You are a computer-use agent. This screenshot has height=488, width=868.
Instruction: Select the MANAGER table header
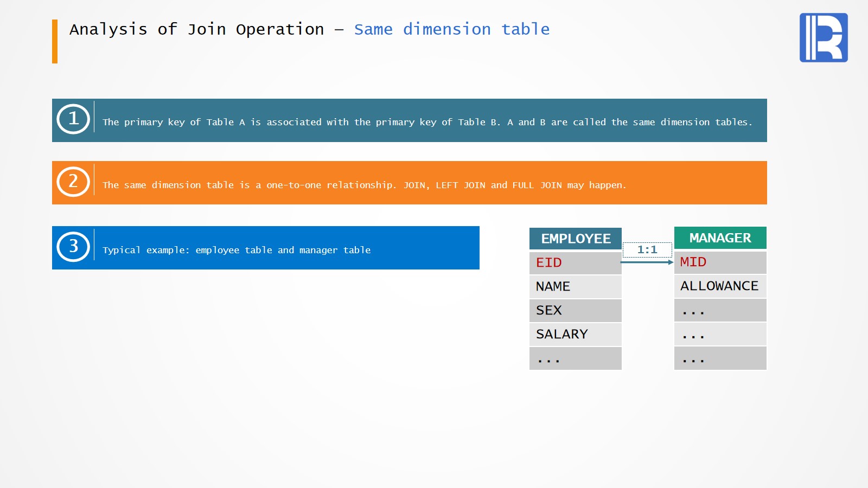(x=720, y=238)
